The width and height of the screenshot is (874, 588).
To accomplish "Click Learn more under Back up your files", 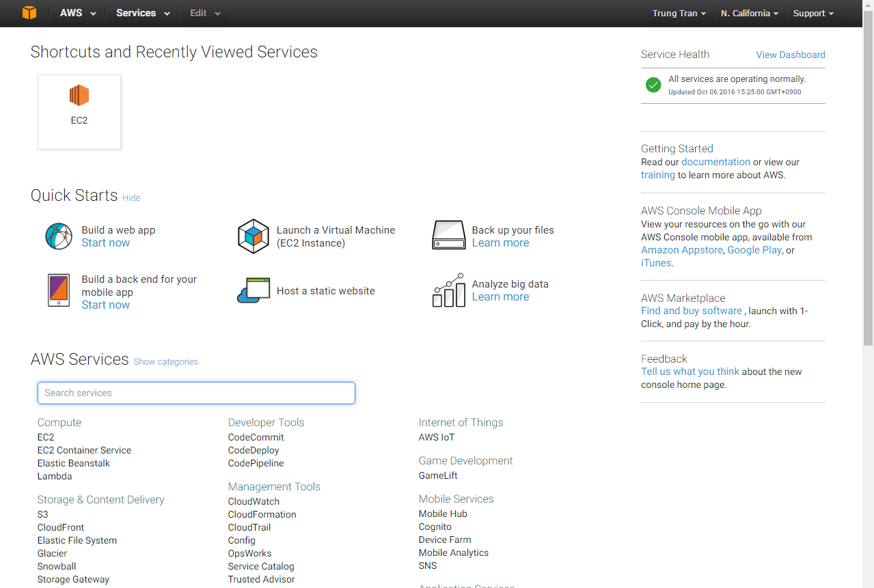I will 500,242.
